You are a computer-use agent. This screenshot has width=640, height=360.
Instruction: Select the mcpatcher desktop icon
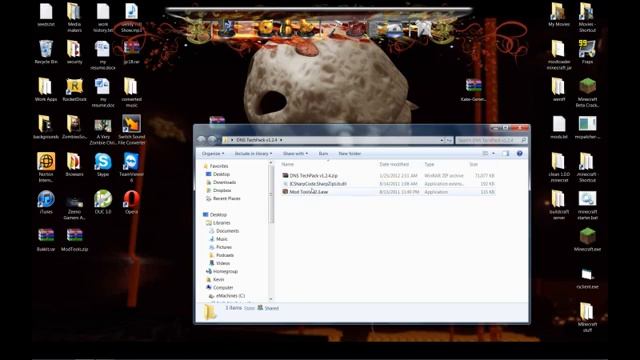587,127
